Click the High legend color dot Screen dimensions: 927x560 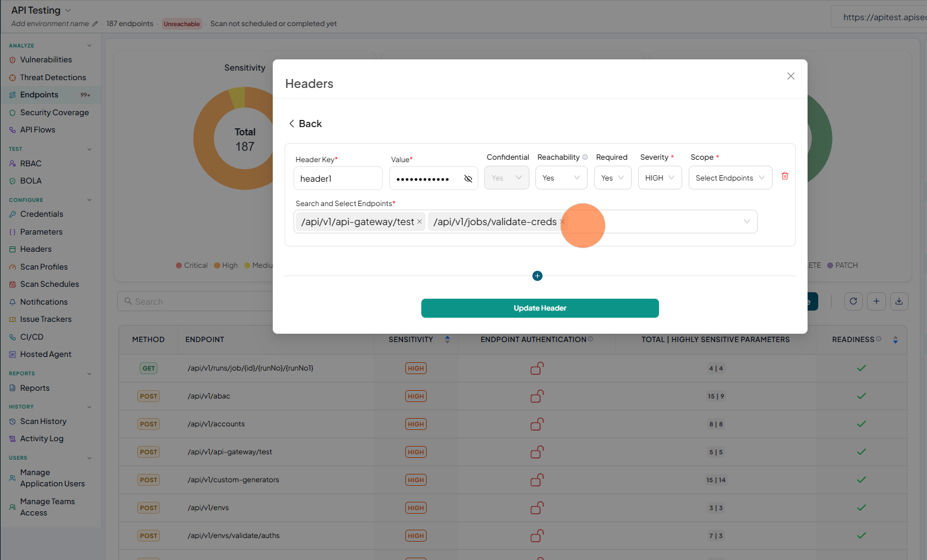pyautogui.click(x=217, y=265)
